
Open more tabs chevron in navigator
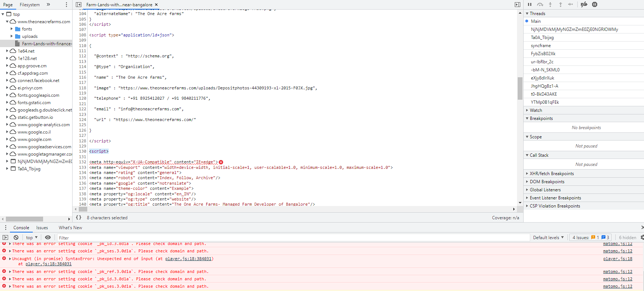tap(48, 4)
